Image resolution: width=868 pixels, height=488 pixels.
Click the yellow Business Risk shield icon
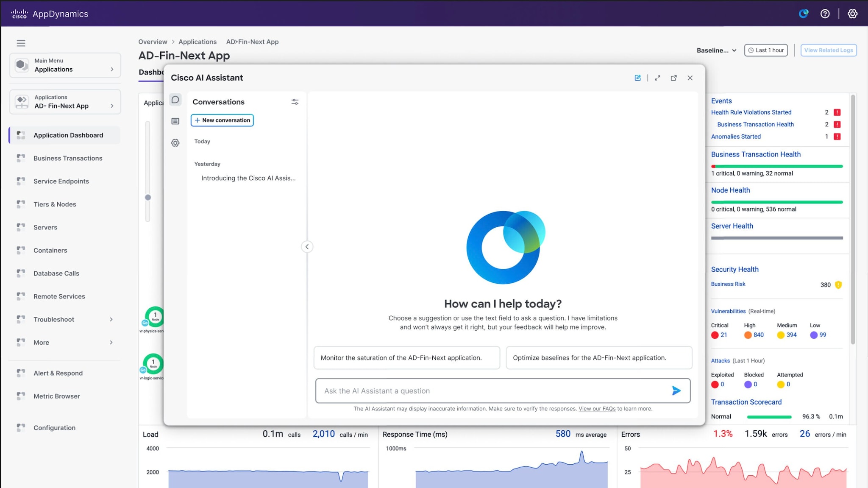pyautogui.click(x=838, y=284)
